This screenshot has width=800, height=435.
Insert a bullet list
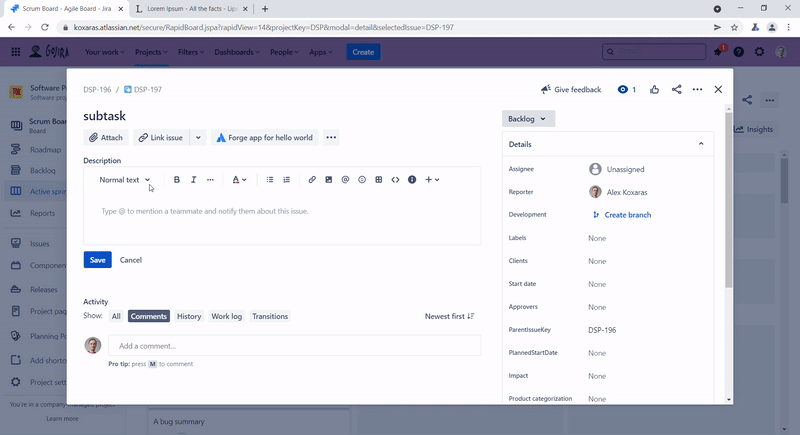point(270,180)
